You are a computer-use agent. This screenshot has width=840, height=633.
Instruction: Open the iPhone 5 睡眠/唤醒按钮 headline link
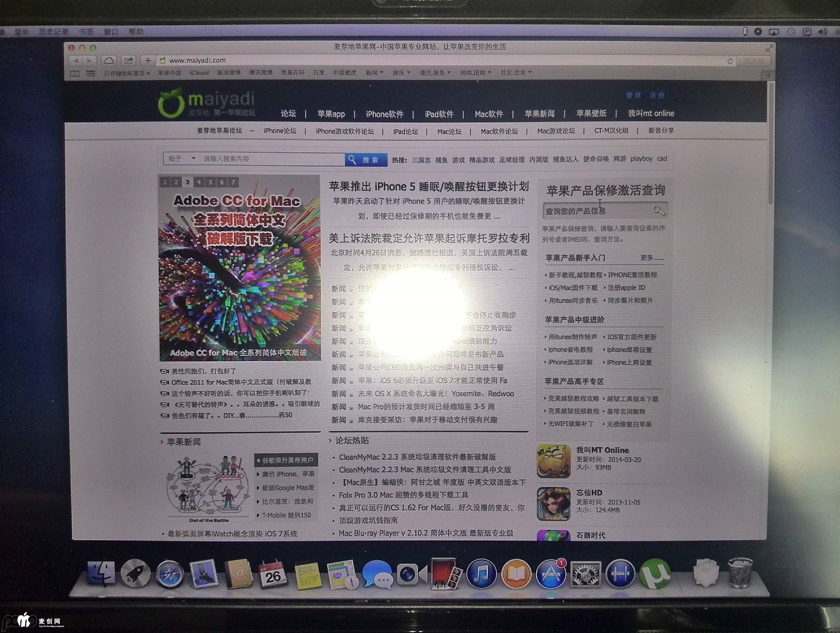click(x=428, y=186)
